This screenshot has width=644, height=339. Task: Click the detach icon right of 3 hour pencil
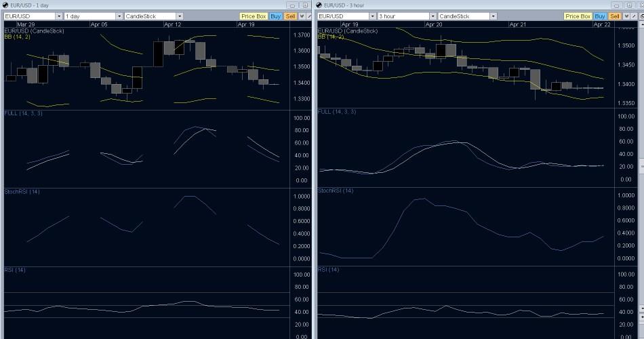click(641, 16)
